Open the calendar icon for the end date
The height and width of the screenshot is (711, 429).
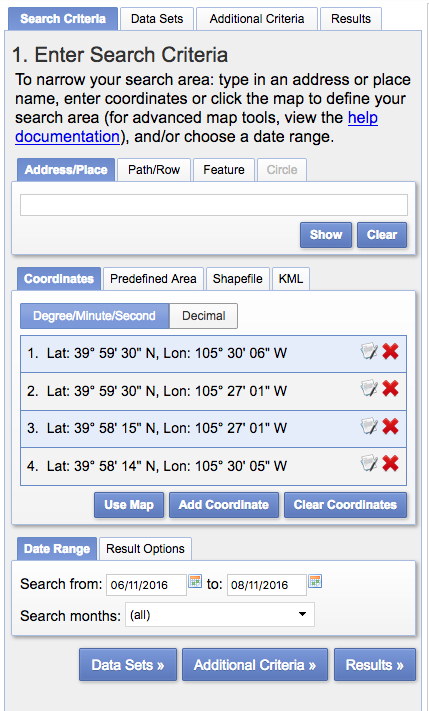coord(315,581)
